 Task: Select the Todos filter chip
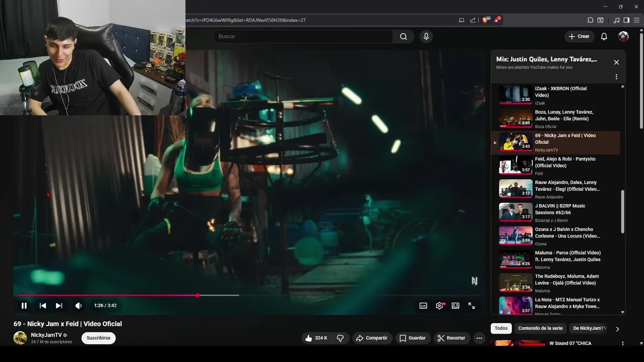(x=501, y=328)
